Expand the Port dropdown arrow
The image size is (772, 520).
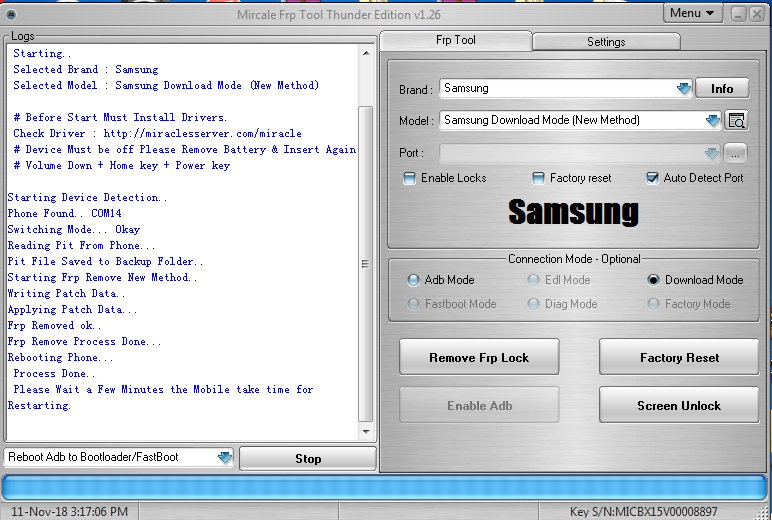pos(712,153)
